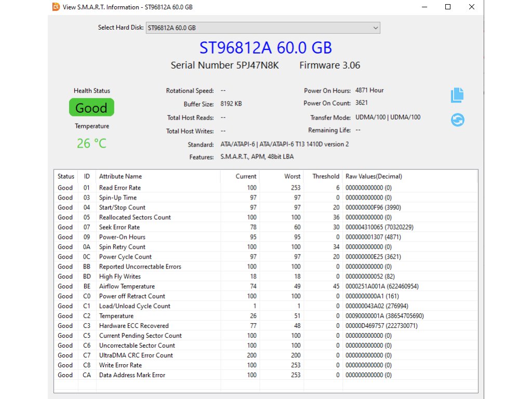
Task: Click the copy S.M.A.R.T. info icon
Action: point(457,95)
